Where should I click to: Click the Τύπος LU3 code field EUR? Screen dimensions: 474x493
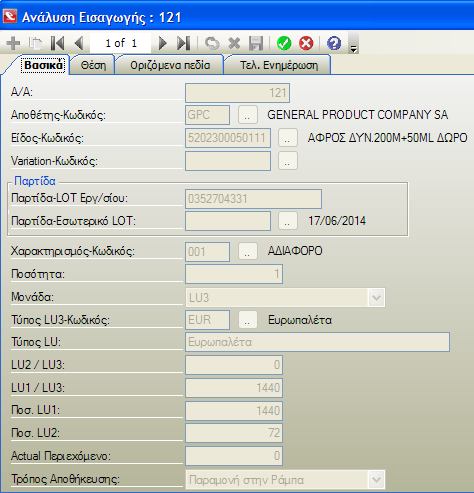click(x=207, y=320)
